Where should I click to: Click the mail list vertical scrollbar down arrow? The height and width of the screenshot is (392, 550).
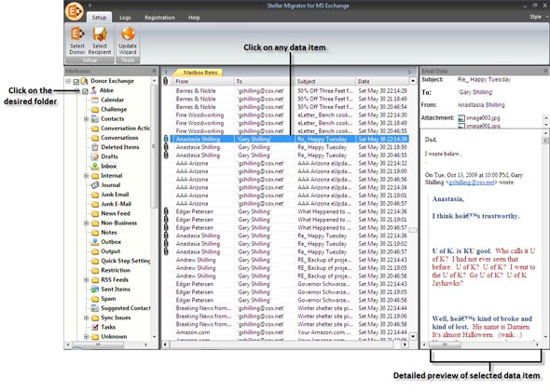tap(413, 336)
